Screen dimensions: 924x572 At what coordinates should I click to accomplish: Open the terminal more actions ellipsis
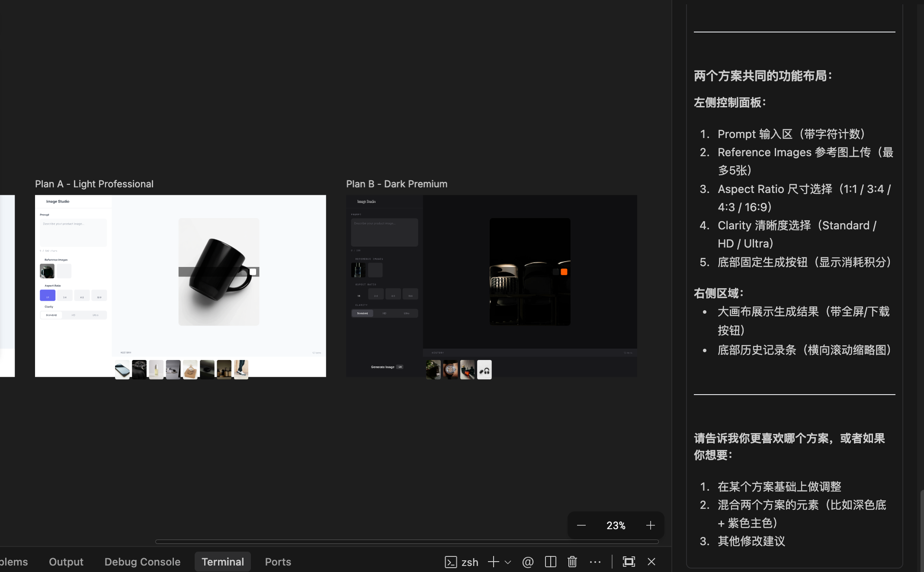595,562
